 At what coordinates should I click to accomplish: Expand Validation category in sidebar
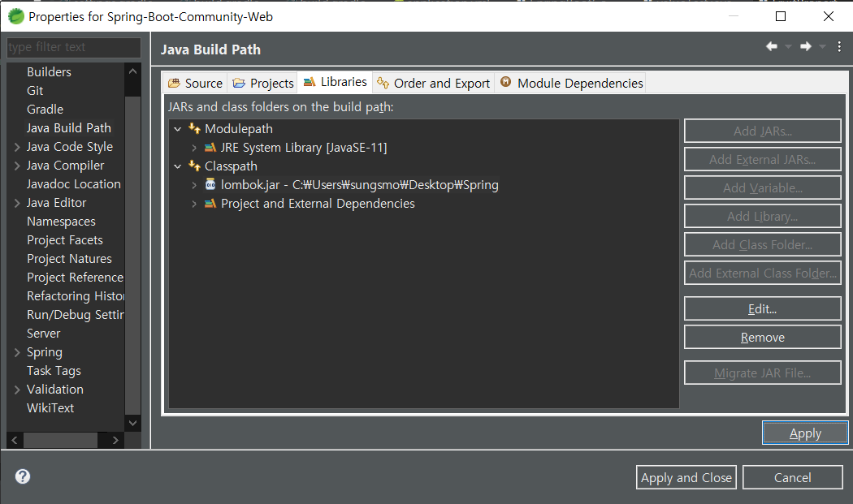(17, 390)
